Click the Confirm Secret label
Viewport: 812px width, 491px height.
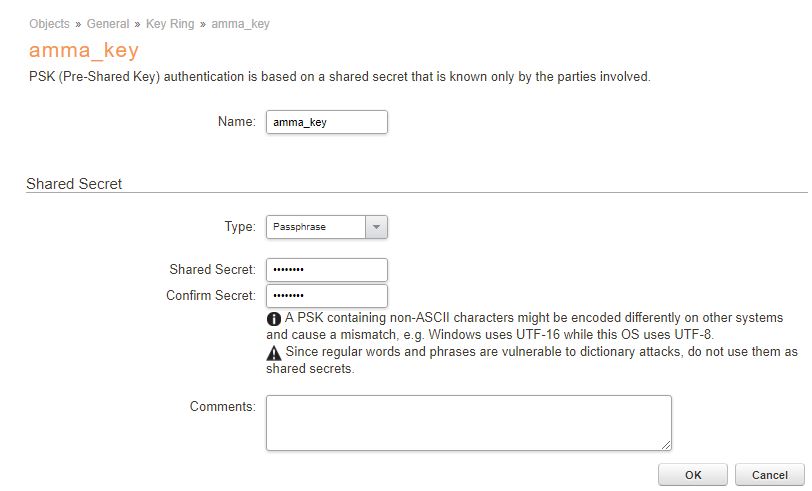click(211, 295)
